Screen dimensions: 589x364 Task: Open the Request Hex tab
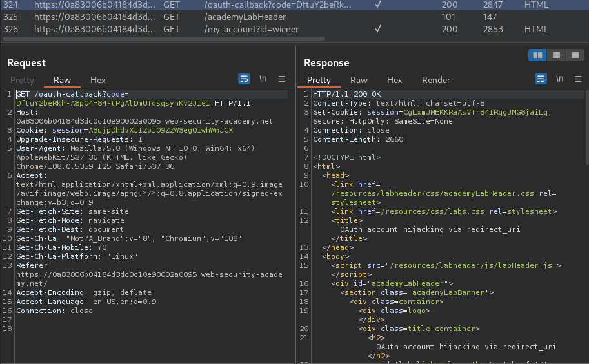click(x=97, y=80)
